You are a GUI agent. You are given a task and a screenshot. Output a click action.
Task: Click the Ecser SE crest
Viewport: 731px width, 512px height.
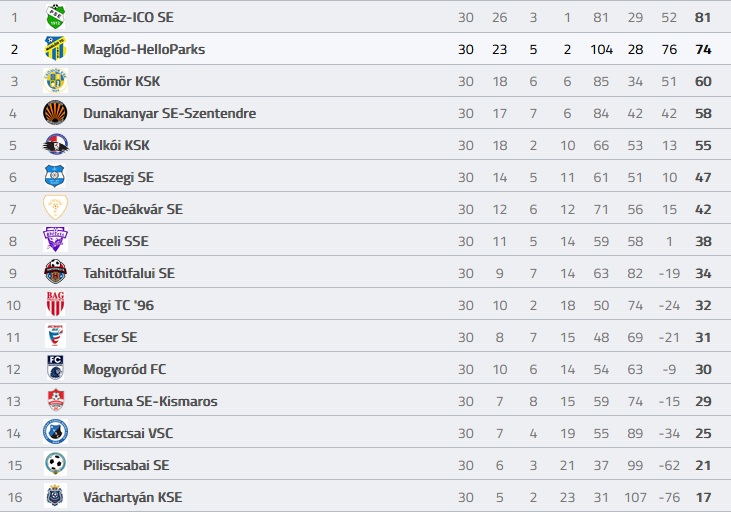click(55, 336)
